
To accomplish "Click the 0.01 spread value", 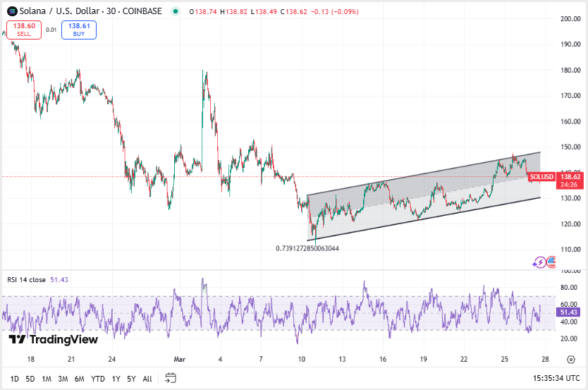I will [x=51, y=30].
